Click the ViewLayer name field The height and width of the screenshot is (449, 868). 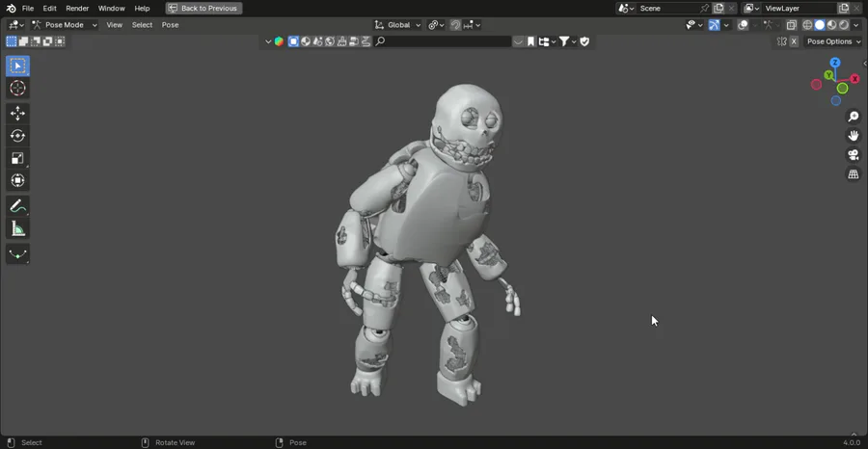(799, 9)
